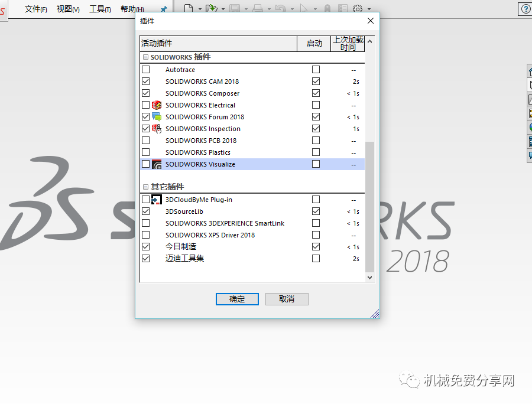532x404 pixels.
Task: Open the Appearances sphere tab in task pane
Action: pyautogui.click(x=530, y=127)
